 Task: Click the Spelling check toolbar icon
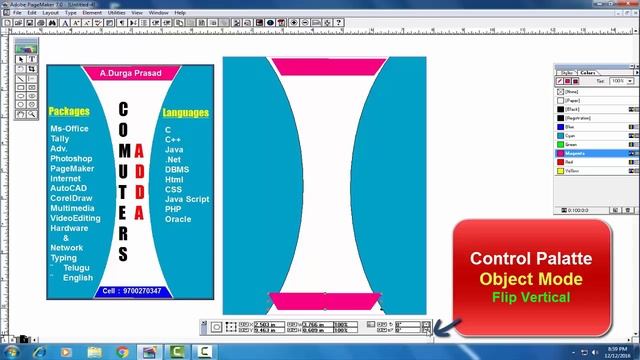[x=98, y=23]
